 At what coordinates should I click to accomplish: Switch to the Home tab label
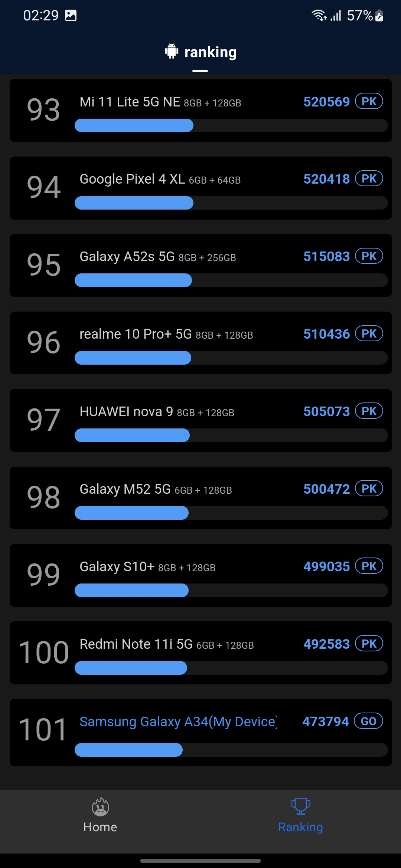pyautogui.click(x=100, y=827)
